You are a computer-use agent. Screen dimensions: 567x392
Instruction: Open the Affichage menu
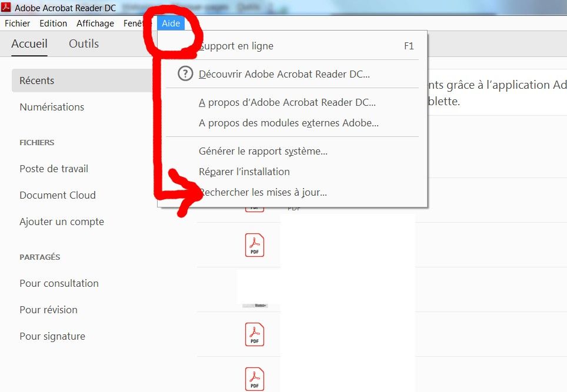tap(95, 24)
